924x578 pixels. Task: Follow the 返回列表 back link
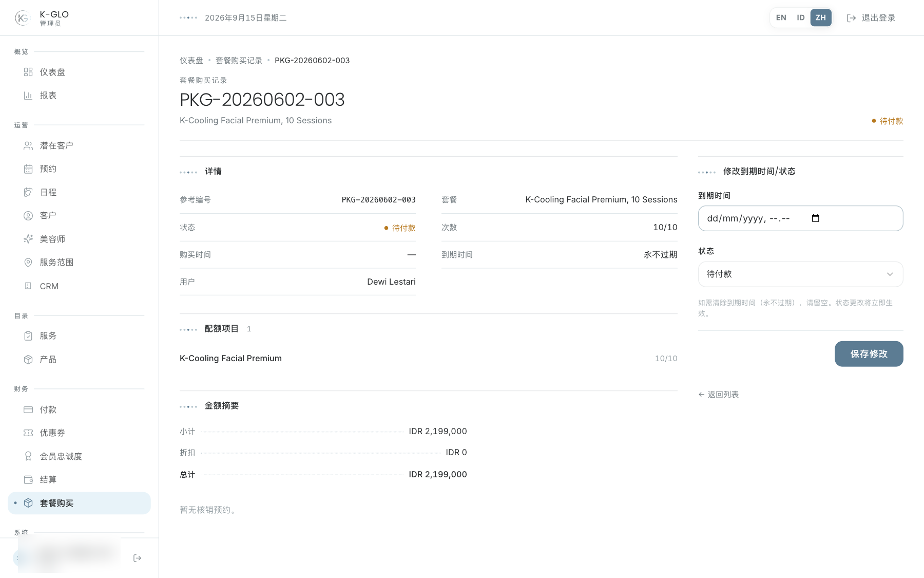[718, 395]
